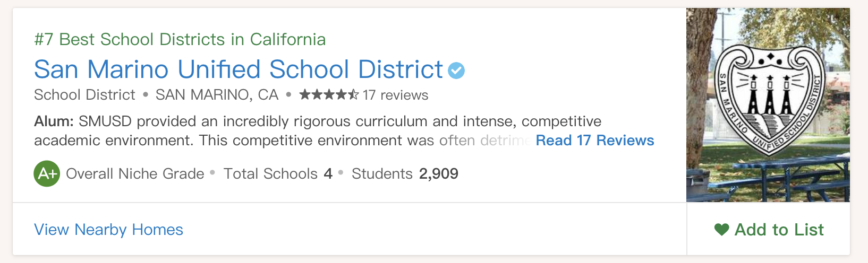Click the green heart icon
Image resolution: width=868 pixels, height=263 pixels.
tap(721, 230)
